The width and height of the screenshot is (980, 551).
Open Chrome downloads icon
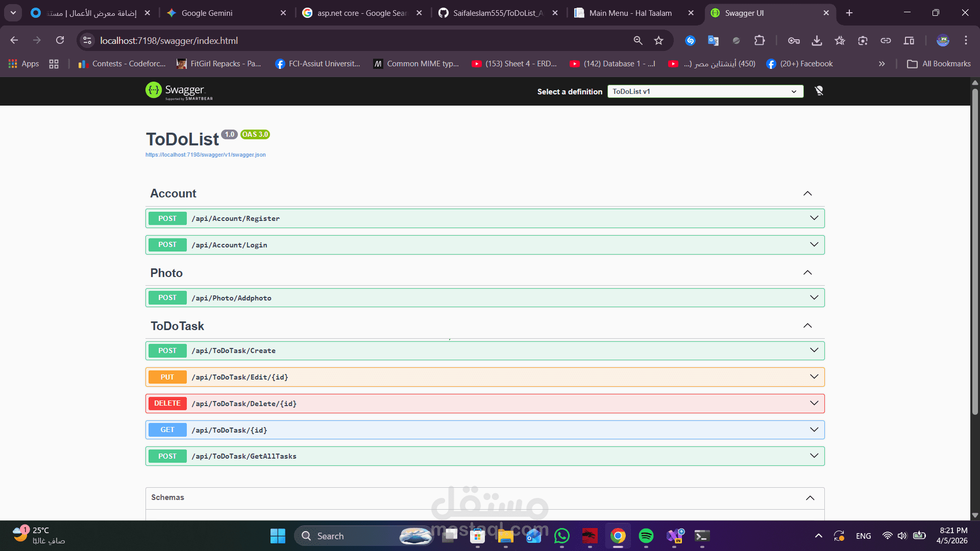(x=817, y=40)
